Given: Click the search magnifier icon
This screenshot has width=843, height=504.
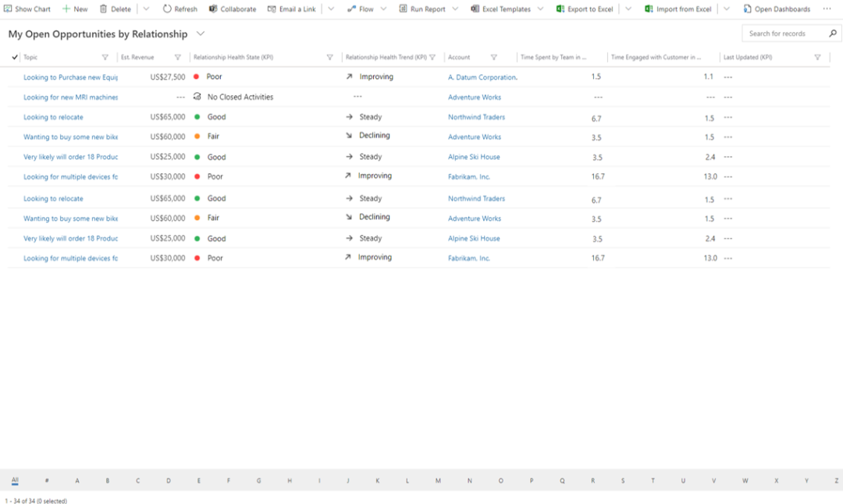Looking at the screenshot, I should [x=833, y=34].
